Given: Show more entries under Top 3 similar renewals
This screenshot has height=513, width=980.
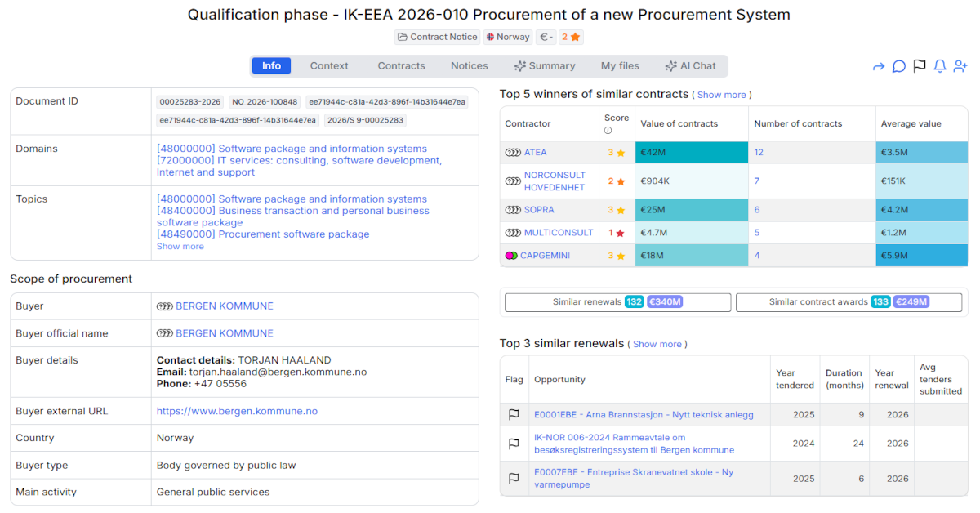Looking at the screenshot, I should click(657, 344).
